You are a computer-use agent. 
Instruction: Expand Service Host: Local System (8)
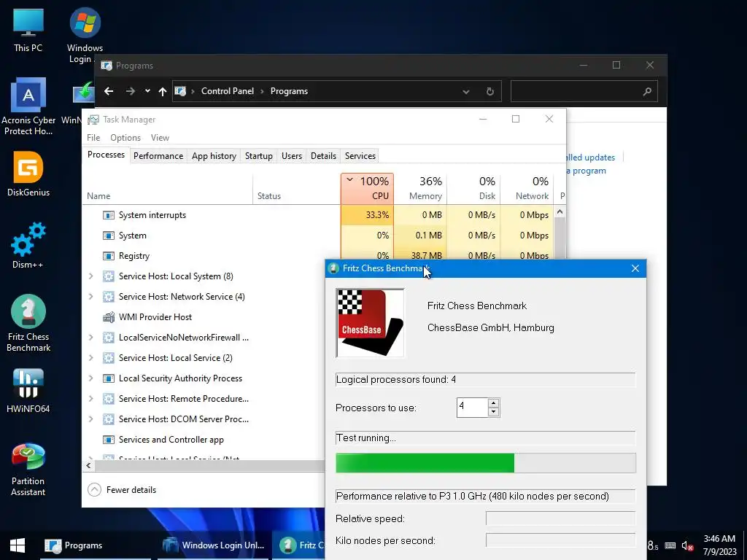91,276
